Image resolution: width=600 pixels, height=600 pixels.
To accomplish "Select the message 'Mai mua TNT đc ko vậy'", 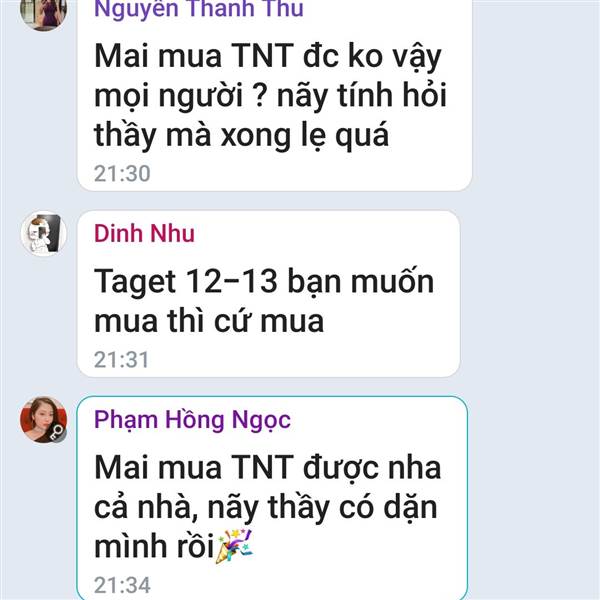I will coord(274,94).
